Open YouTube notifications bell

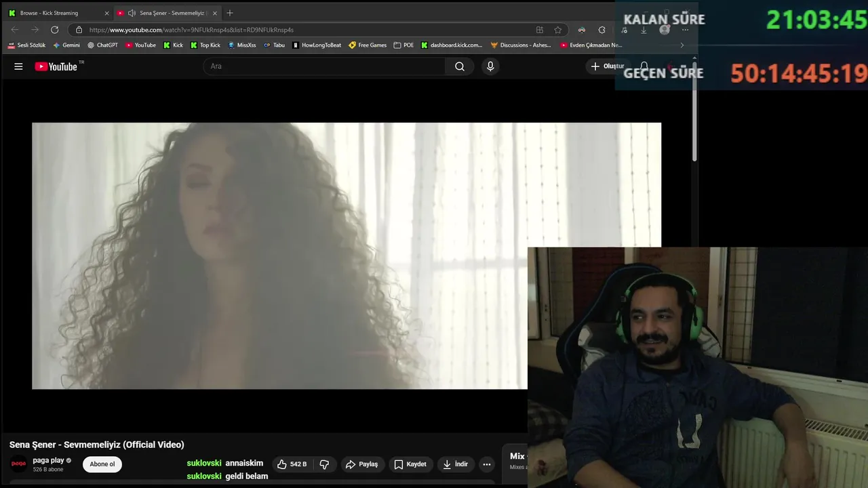[x=644, y=66]
